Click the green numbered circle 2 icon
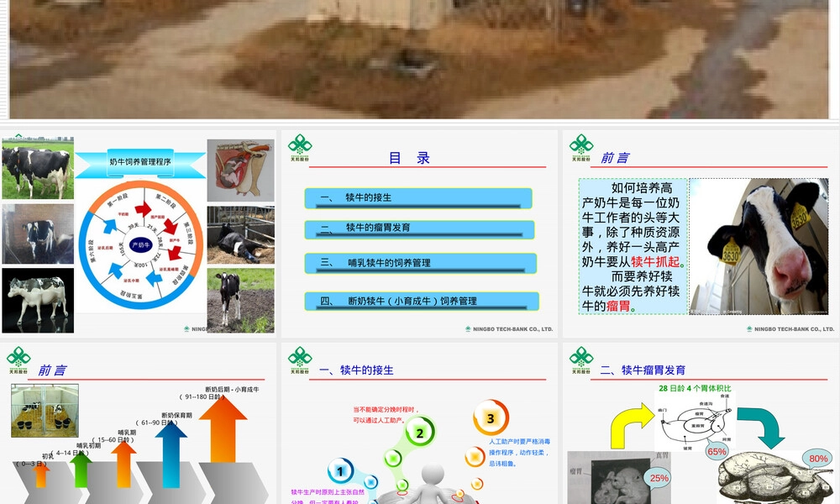840x504 pixels. click(420, 433)
